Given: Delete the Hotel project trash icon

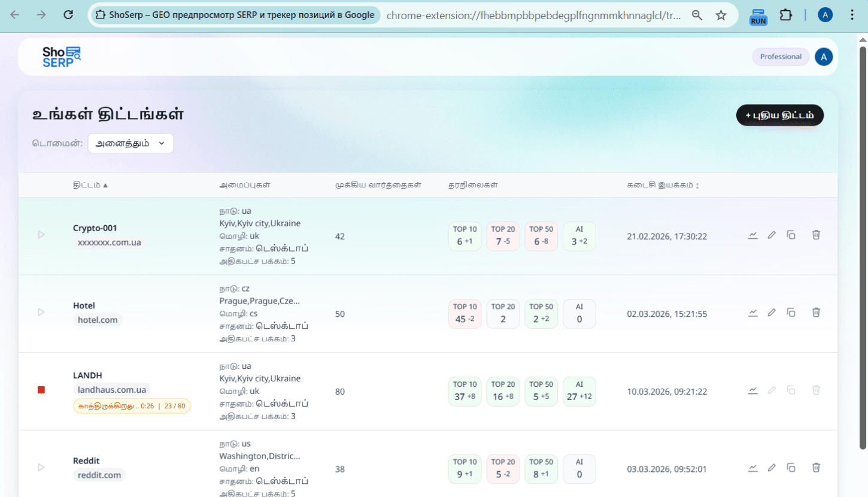Looking at the screenshot, I should (x=816, y=312).
